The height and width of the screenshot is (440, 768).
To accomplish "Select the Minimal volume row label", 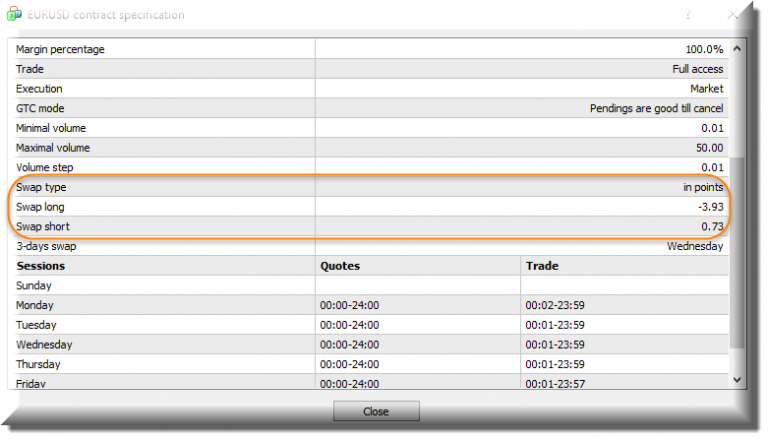I will 51,128.
